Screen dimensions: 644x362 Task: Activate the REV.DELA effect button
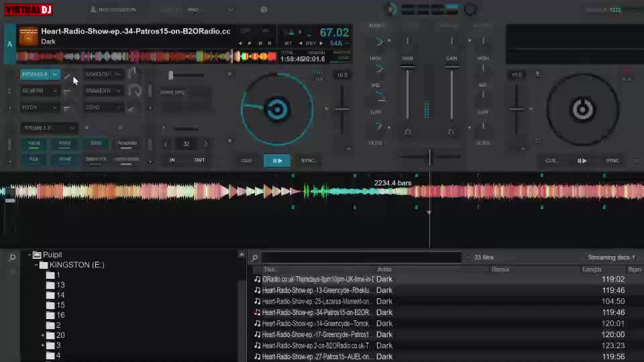click(35, 74)
